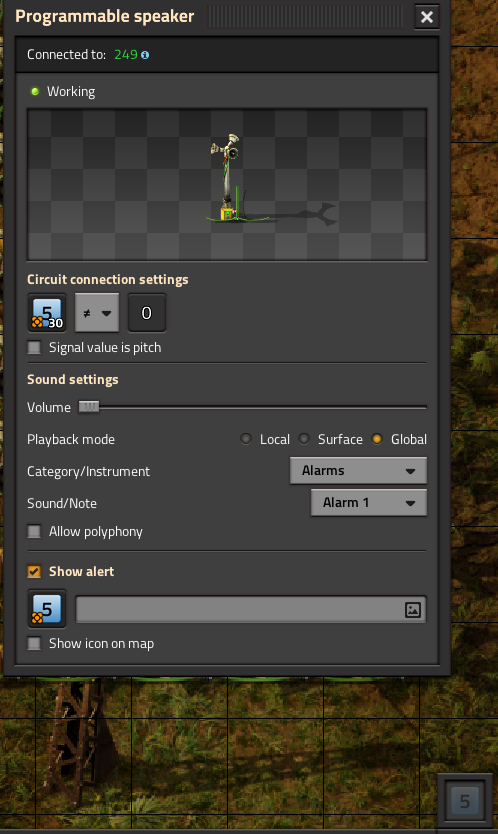The width and height of the screenshot is (498, 834).
Task: Click the quickbar slot showing 5
Action: [464, 800]
